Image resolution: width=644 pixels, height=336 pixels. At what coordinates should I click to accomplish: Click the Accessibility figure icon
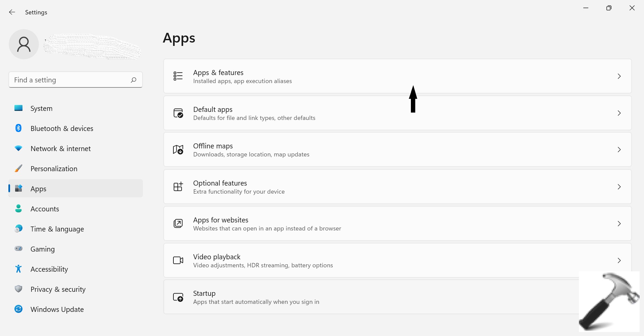tap(18, 269)
